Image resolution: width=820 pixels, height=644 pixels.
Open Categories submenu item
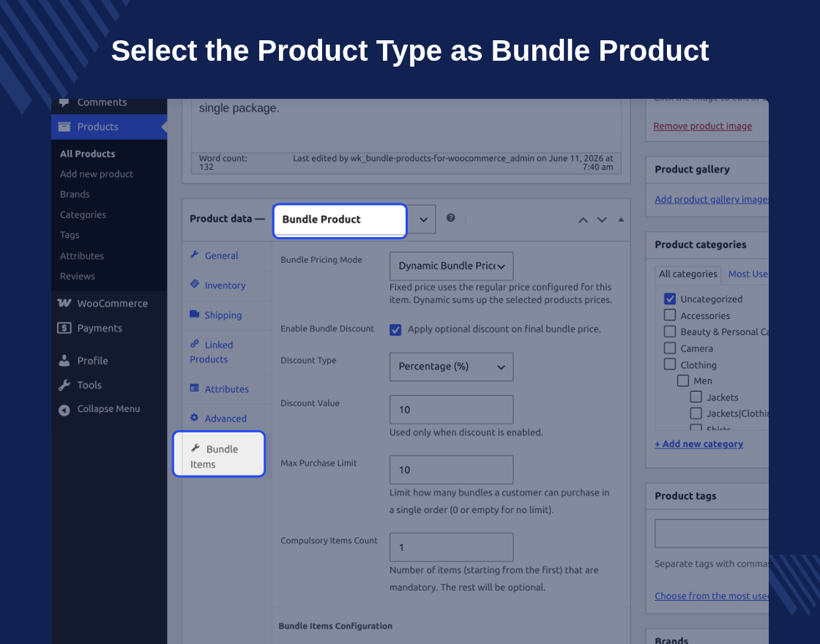[x=83, y=215]
